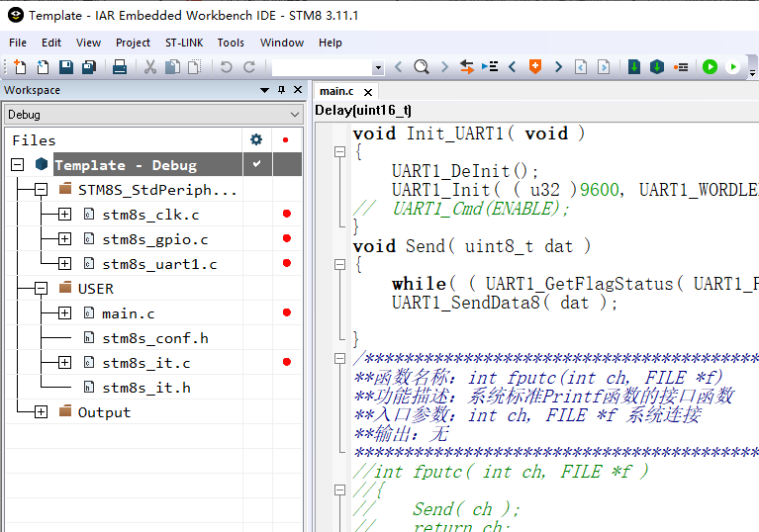This screenshot has height=532, width=759.
Task: Open the Project menu
Action: pos(134,43)
